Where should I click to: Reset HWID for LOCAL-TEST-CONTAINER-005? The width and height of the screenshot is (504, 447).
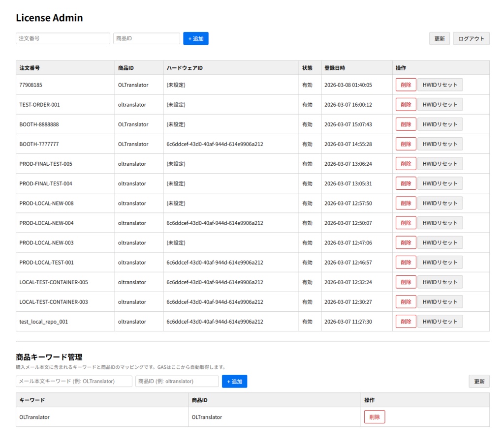pos(440,282)
